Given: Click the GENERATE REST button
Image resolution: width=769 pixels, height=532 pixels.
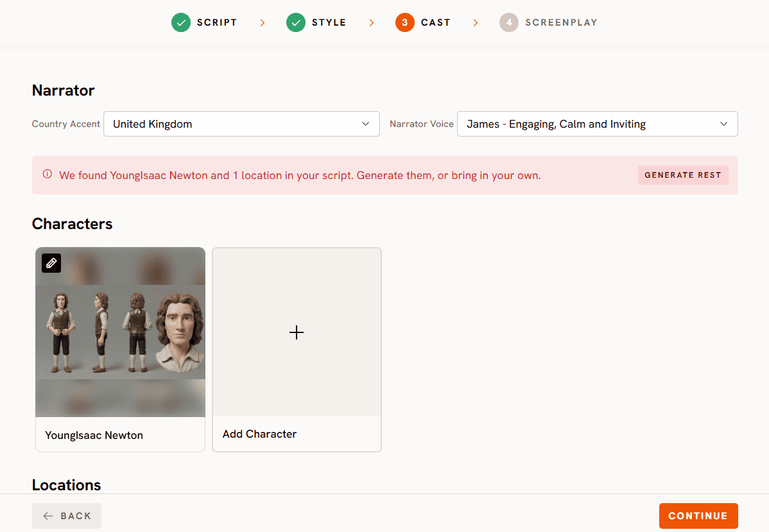Looking at the screenshot, I should [683, 175].
